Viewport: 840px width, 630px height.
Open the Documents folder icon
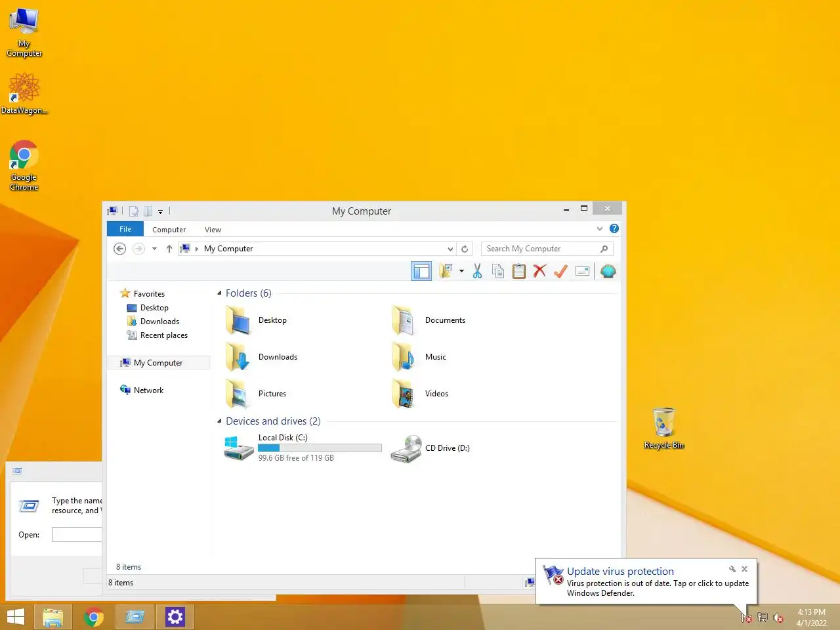tap(404, 321)
